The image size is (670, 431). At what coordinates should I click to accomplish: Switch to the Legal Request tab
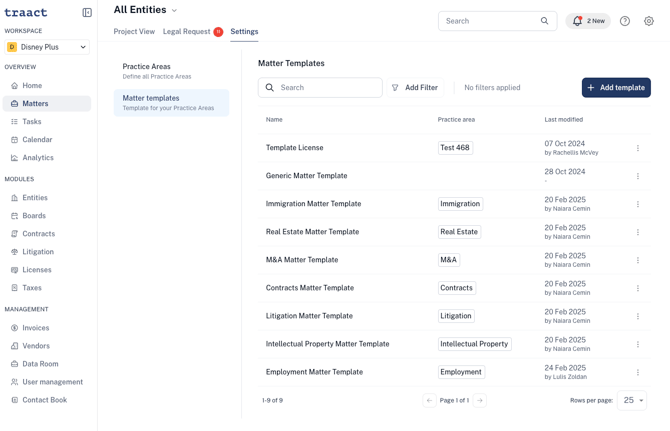point(193,31)
